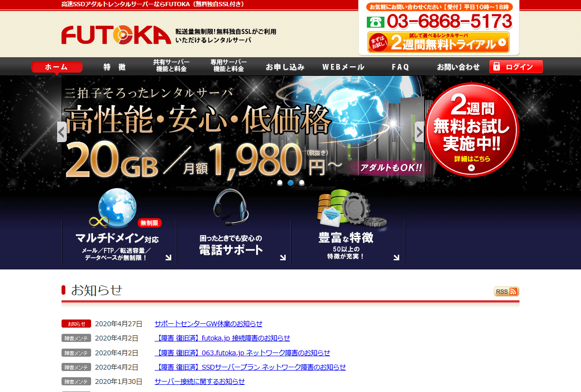Go to WEBメール in navigation
The width and height of the screenshot is (581, 392).
coord(343,67)
